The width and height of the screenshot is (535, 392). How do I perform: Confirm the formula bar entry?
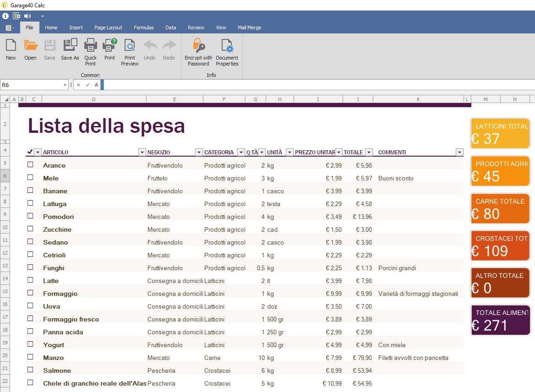click(x=87, y=85)
